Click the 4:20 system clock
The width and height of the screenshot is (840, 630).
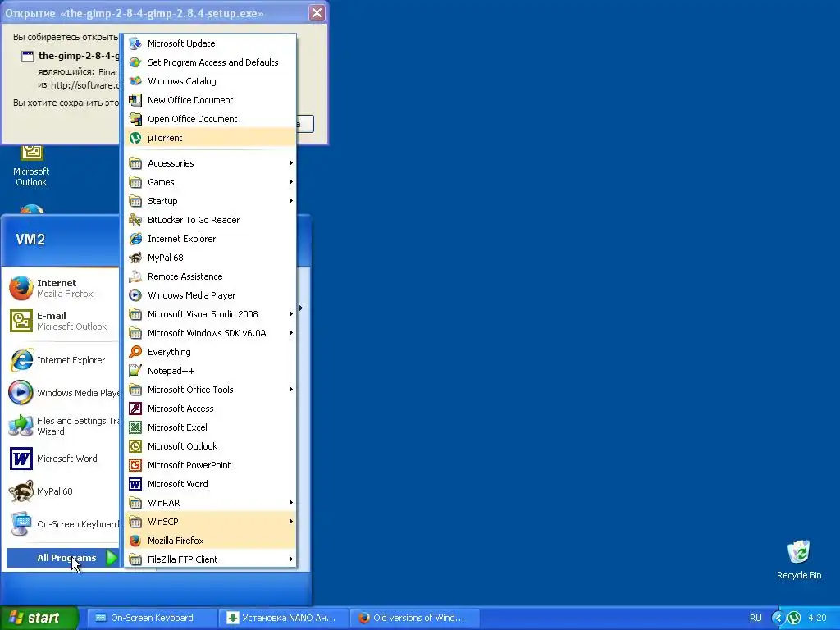tap(817, 618)
